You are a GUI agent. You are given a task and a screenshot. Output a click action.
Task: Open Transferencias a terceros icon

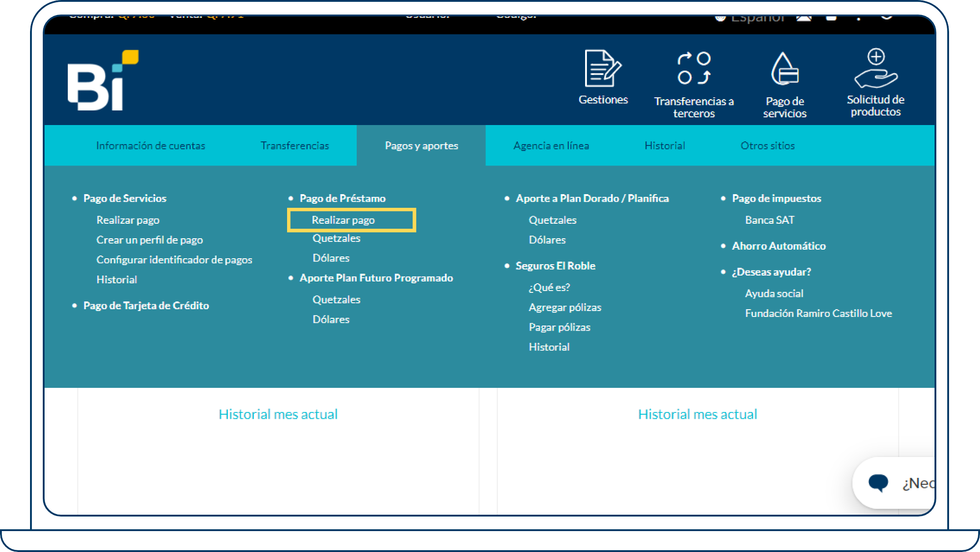coord(694,69)
